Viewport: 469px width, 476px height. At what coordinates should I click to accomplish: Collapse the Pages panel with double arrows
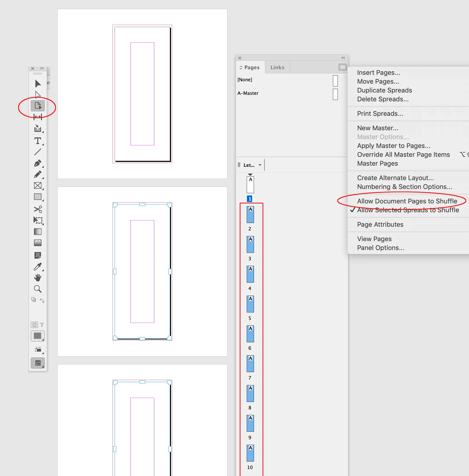(x=343, y=58)
